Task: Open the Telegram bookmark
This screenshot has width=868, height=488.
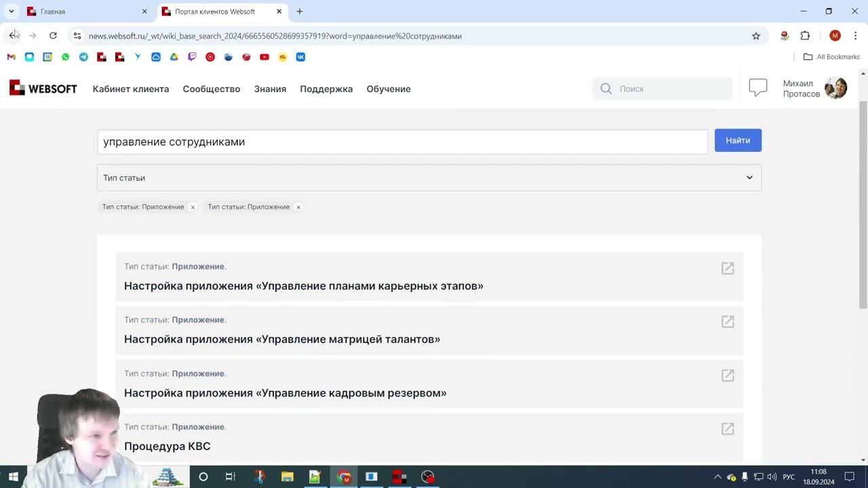Action: tap(83, 57)
